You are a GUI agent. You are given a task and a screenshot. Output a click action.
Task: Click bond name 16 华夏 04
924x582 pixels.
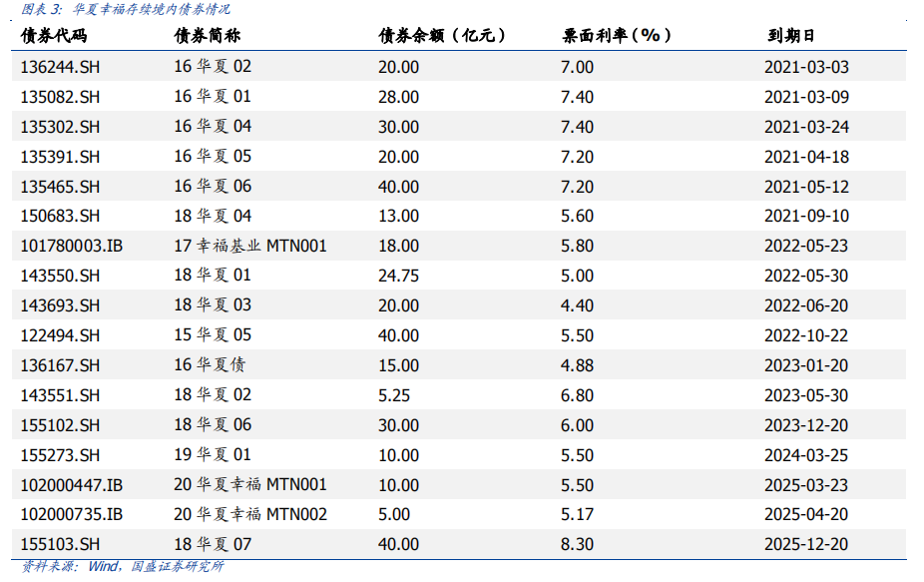(x=213, y=126)
